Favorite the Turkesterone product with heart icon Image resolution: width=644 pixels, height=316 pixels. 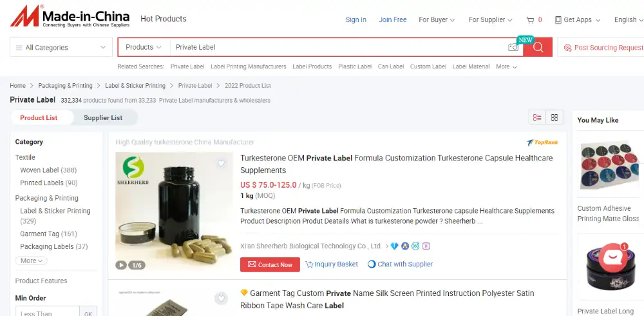coord(221,163)
